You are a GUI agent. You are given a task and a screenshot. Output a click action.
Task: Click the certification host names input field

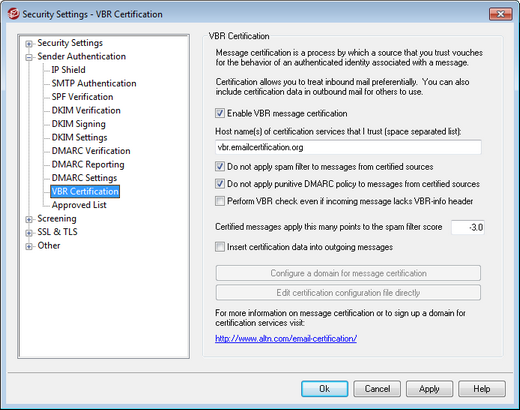(348, 147)
